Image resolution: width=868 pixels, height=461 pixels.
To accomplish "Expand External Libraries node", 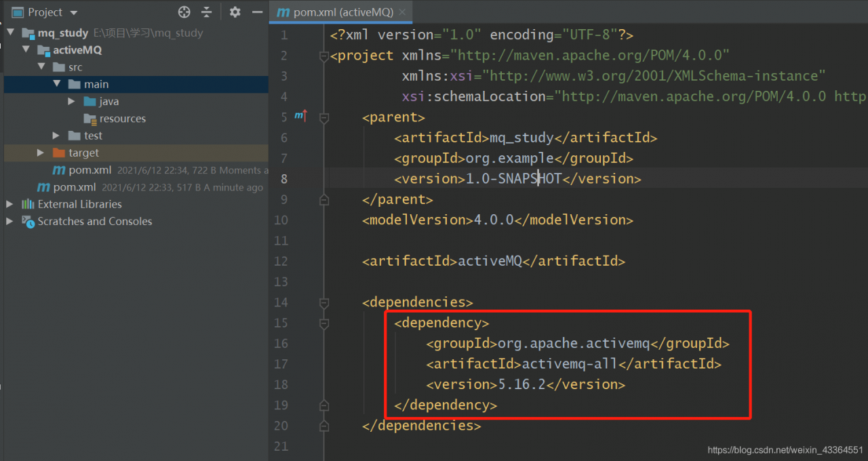I will [9, 204].
